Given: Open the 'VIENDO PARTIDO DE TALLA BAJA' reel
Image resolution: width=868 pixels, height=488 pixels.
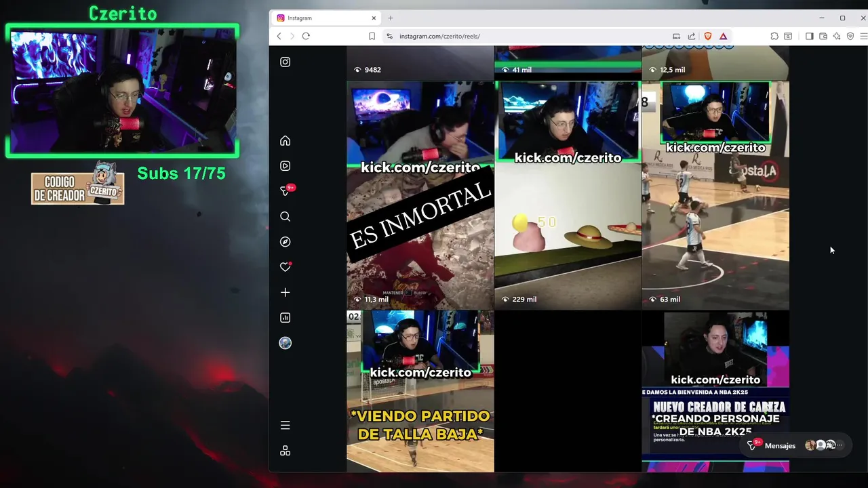Looking at the screenshot, I should [420, 391].
